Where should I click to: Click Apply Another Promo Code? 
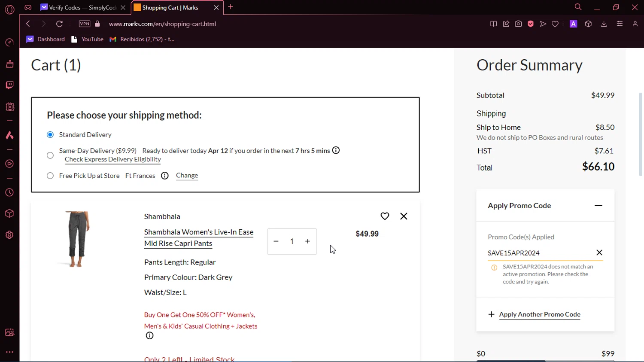[540, 314]
